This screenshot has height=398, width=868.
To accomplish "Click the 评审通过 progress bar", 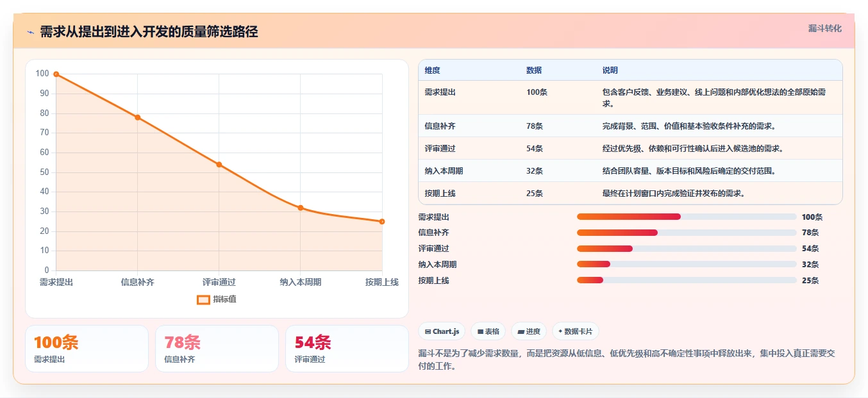I will (x=687, y=249).
